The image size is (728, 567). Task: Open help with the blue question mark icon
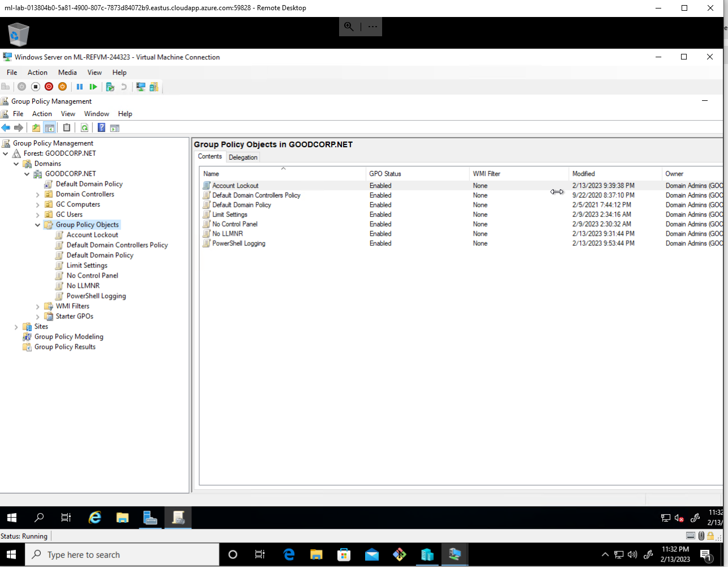pyautogui.click(x=101, y=128)
